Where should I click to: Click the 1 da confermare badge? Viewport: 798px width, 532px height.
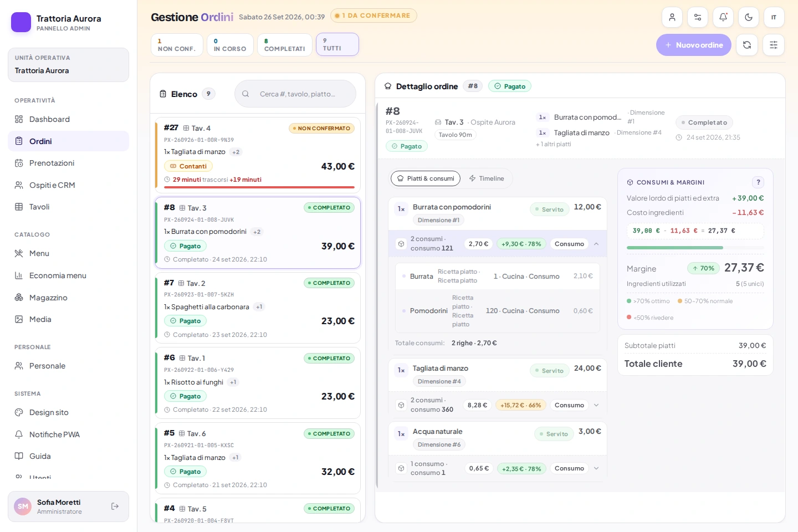pyautogui.click(x=374, y=16)
